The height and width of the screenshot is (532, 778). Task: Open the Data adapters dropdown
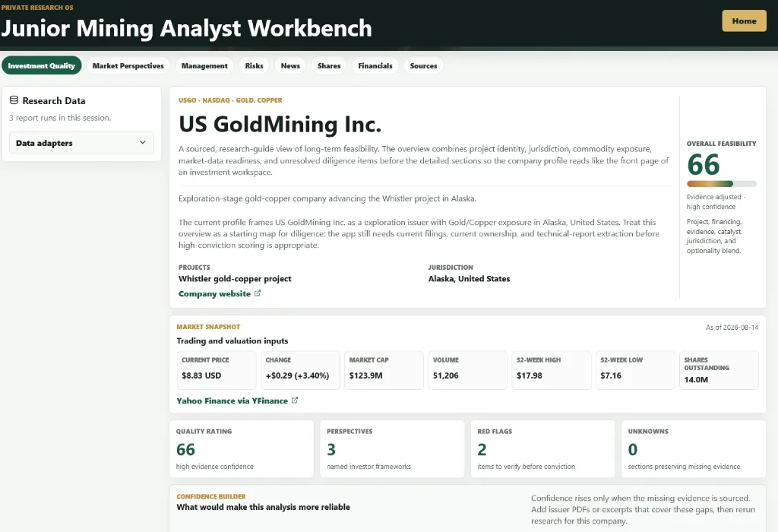[x=81, y=143]
